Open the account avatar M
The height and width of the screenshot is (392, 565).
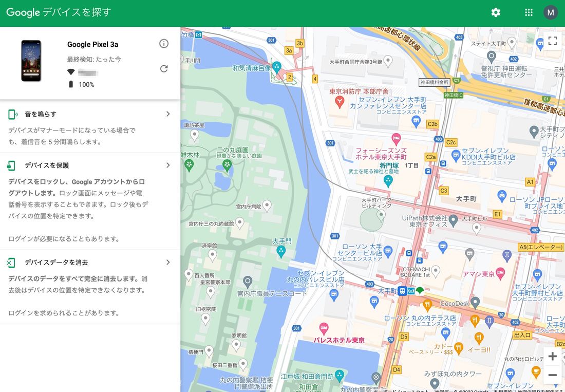point(550,13)
